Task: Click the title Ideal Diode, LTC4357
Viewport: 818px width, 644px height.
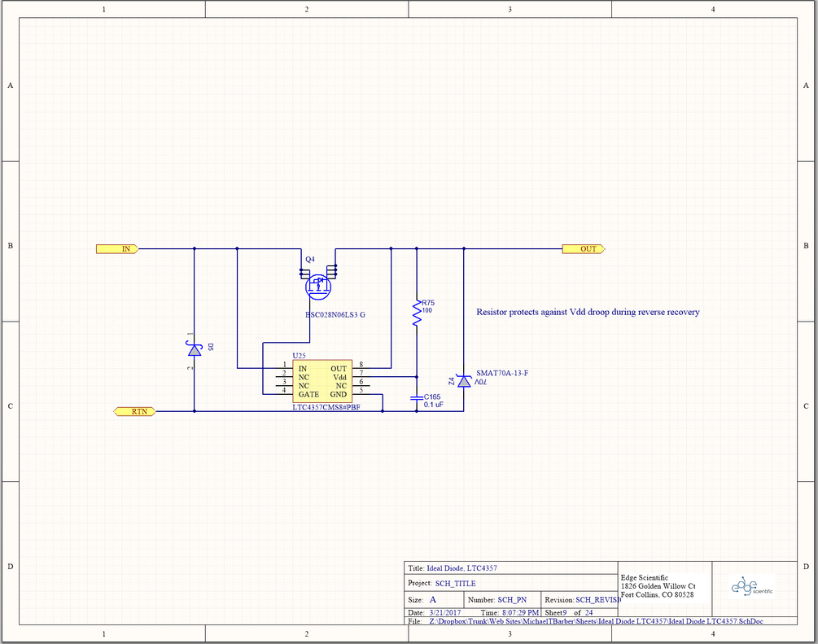Action: tap(461, 567)
